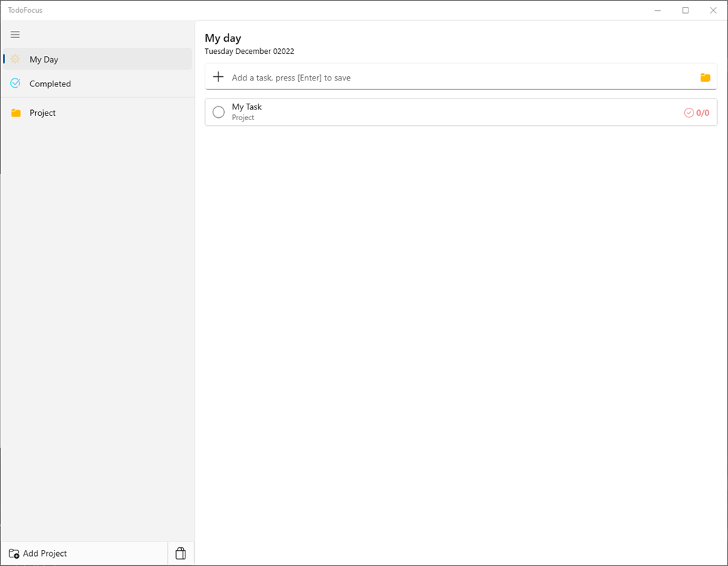This screenshot has height=566, width=728.
Task: Select the Project list in sidebar
Action: [x=42, y=113]
